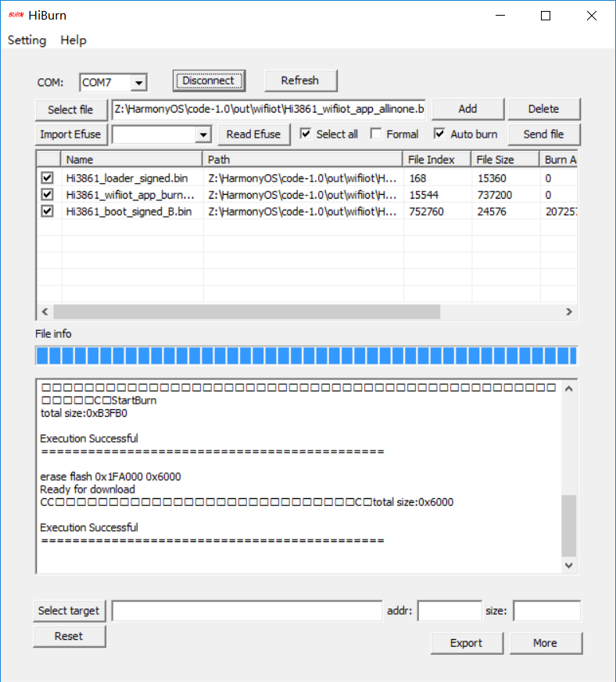Click the Delete button
Viewport: 616px width, 682px height.
544,109
